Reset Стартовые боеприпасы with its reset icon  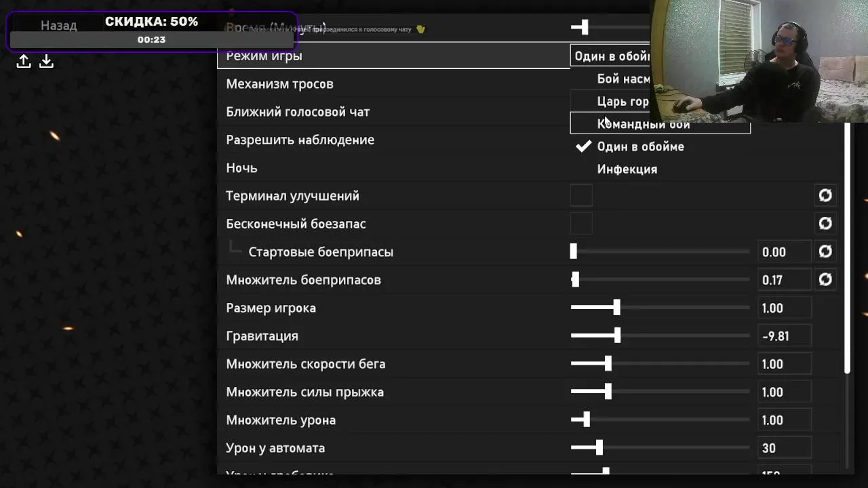(825, 251)
